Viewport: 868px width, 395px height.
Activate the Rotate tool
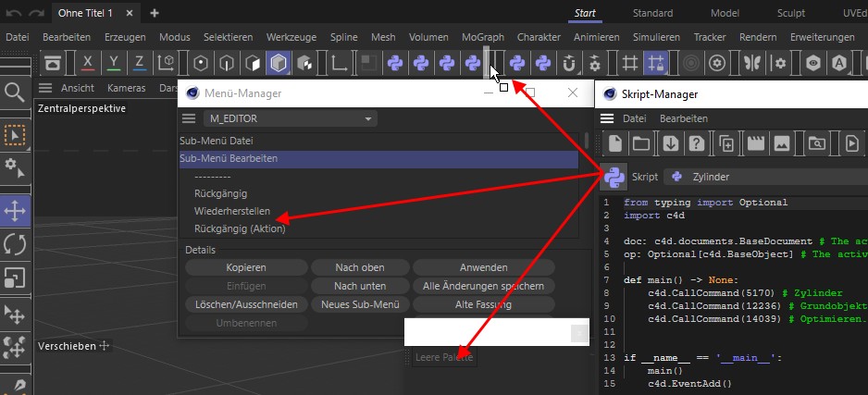click(x=16, y=244)
